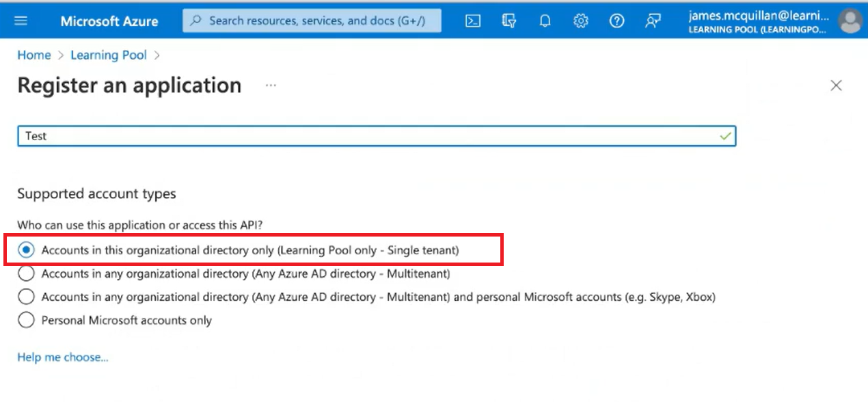Navigate to Learning Pool breadcrumb
The image size is (868, 402).
coord(109,55)
